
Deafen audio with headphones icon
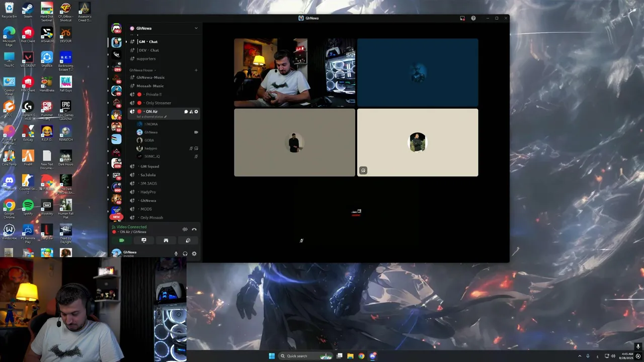185,254
